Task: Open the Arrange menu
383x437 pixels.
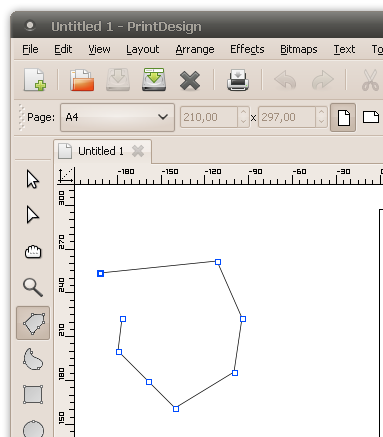Action: [195, 49]
